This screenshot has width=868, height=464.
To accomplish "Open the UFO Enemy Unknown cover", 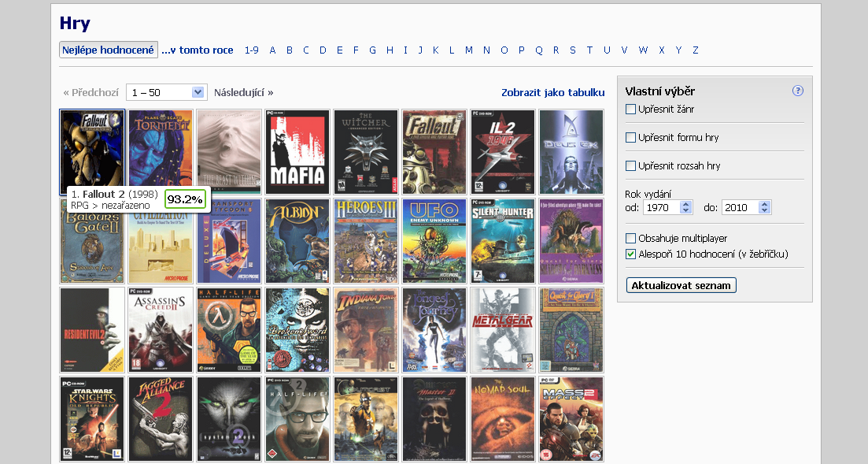I will pyautogui.click(x=434, y=241).
